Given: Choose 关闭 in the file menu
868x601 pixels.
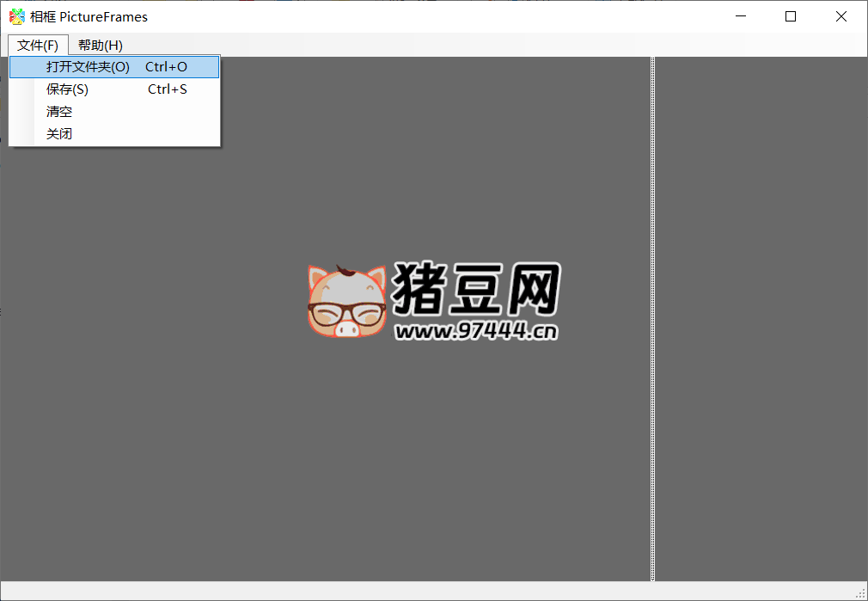Looking at the screenshot, I should (114, 133).
